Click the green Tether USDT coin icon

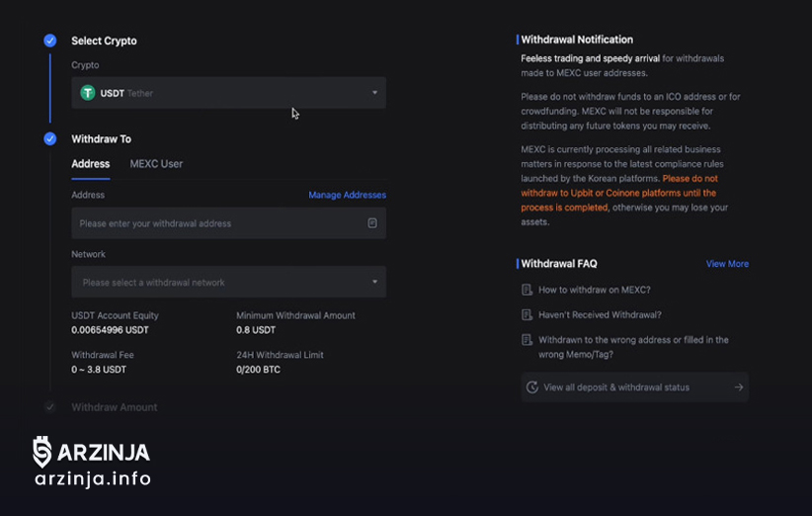pos(88,93)
